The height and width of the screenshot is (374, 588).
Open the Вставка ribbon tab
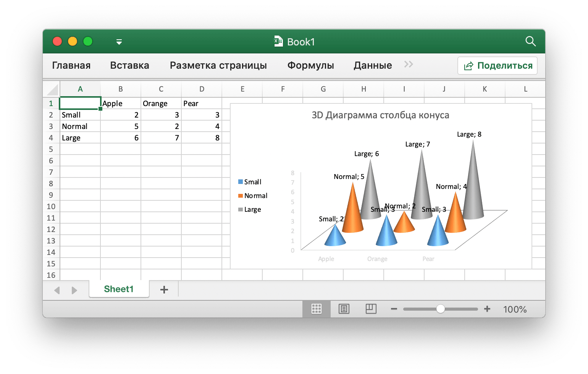tap(129, 65)
